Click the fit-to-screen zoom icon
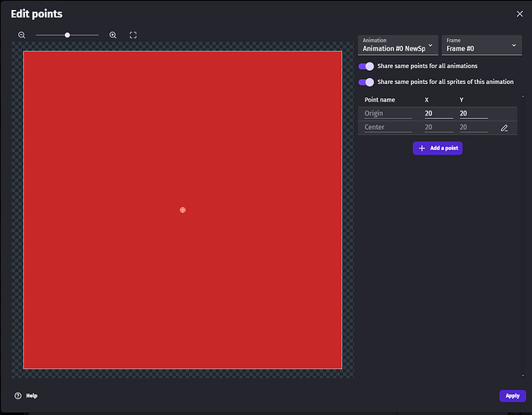The image size is (532, 415). tap(133, 35)
